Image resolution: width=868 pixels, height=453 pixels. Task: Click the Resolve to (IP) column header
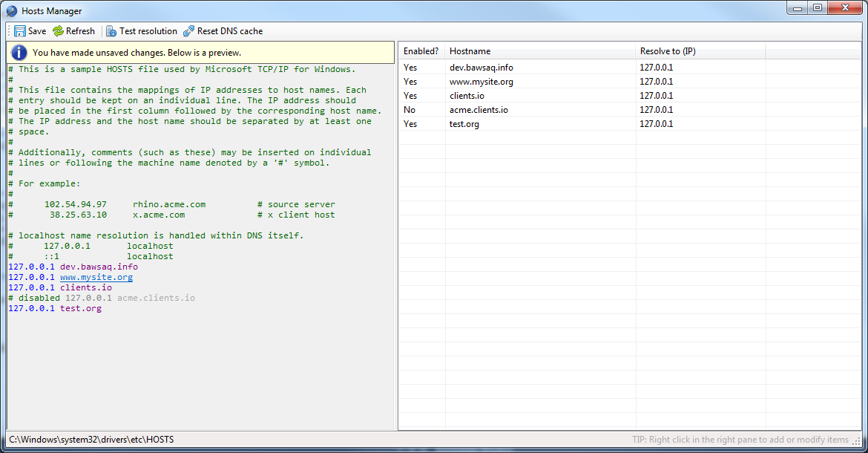(701, 51)
